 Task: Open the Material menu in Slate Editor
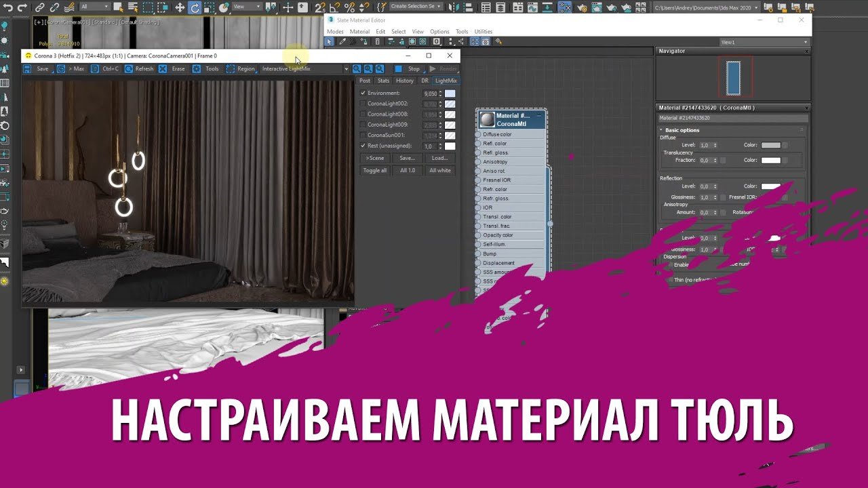[x=359, y=32]
